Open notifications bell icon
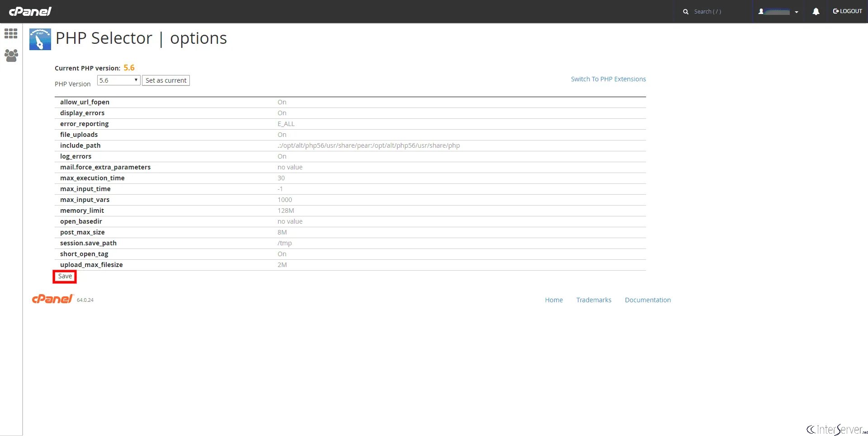This screenshot has width=868, height=436. click(816, 11)
